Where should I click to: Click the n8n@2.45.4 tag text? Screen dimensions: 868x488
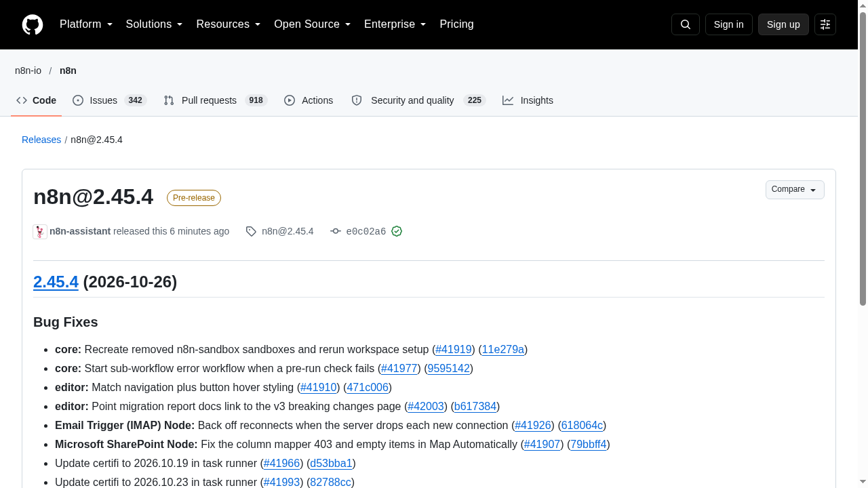coord(288,231)
